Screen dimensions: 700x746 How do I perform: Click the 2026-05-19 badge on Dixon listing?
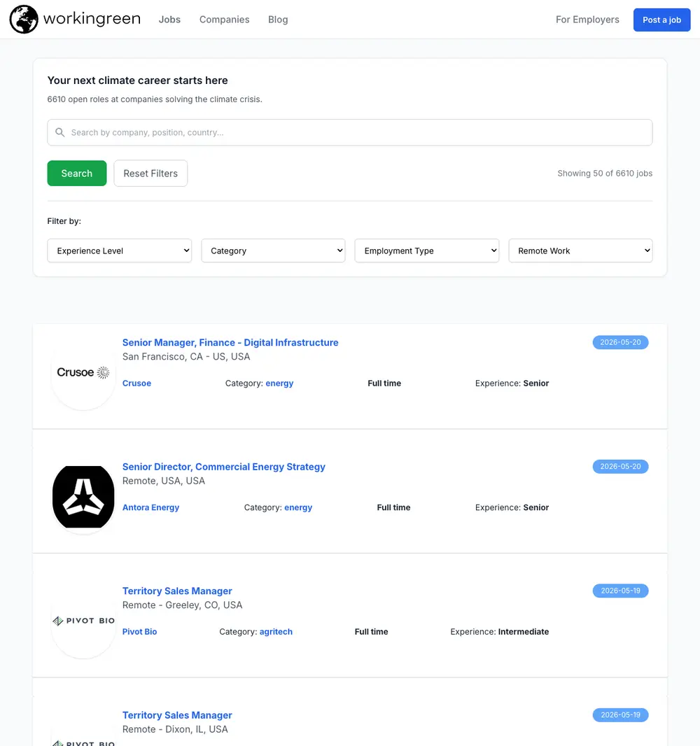[620, 715]
